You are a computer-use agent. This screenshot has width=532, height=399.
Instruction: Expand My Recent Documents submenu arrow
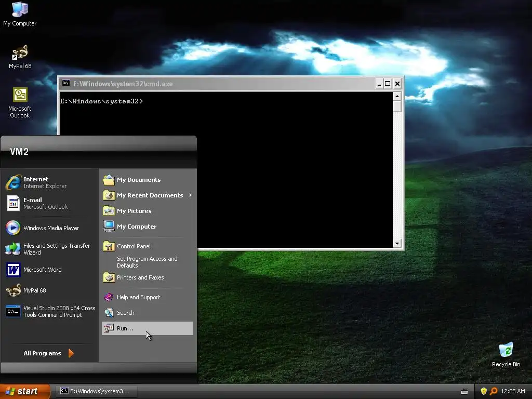point(191,195)
